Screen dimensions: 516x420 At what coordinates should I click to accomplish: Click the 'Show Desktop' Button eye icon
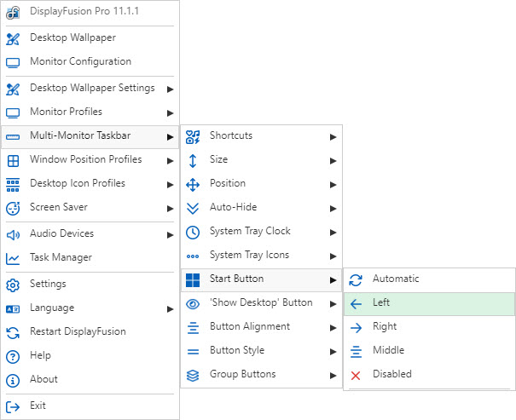pyautogui.click(x=193, y=304)
